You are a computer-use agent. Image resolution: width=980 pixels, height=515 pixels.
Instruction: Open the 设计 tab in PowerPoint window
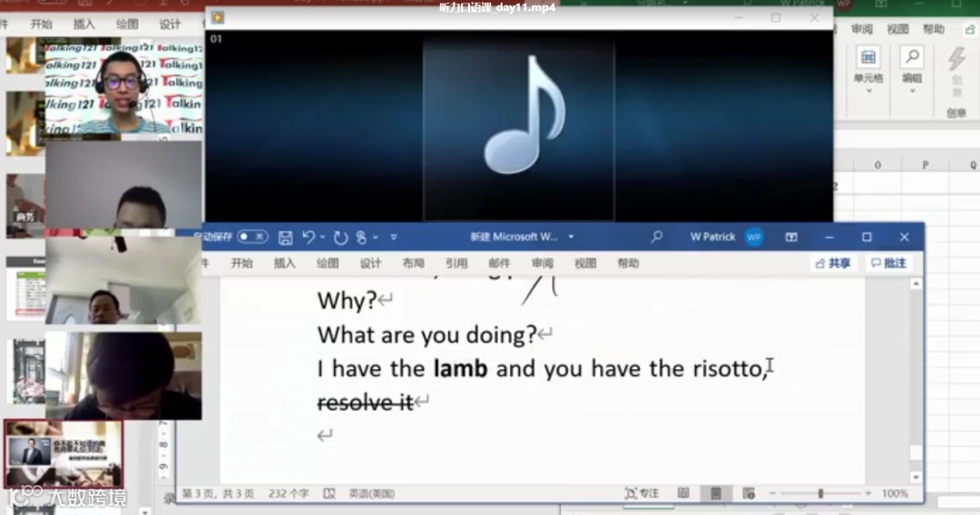[170, 24]
